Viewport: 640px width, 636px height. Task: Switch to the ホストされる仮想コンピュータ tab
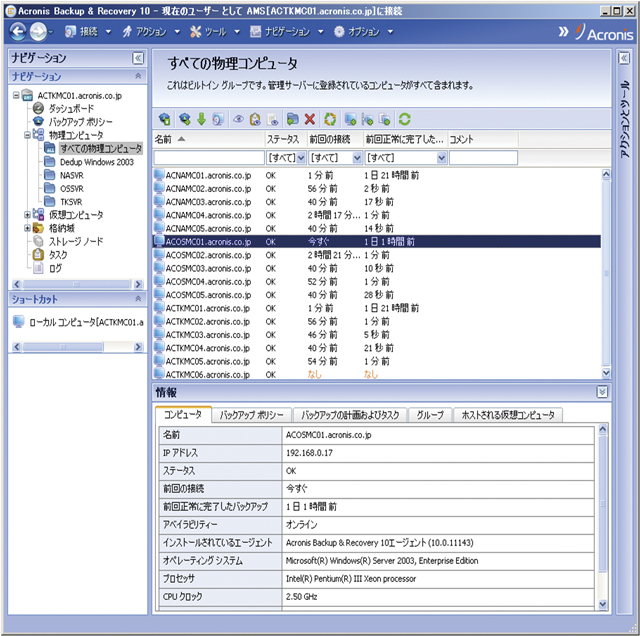point(508,415)
